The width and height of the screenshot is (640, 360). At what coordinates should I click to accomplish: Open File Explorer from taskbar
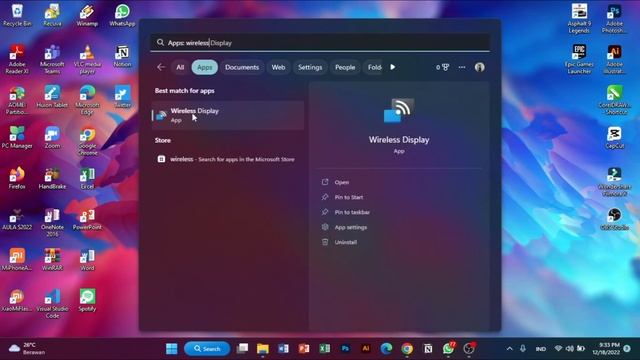(x=263, y=349)
